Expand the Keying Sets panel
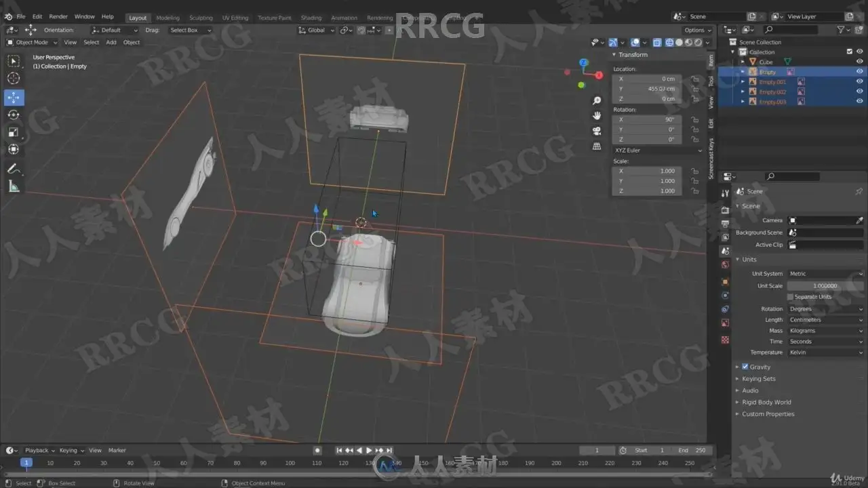Image resolution: width=868 pixels, height=488 pixels. pos(758,379)
